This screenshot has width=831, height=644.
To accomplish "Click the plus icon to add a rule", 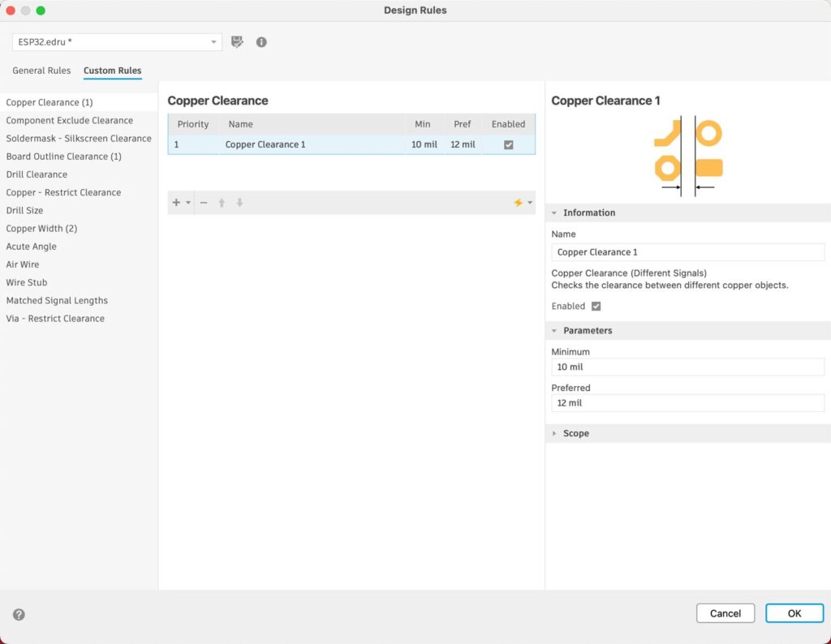I will click(x=176, y=202).
